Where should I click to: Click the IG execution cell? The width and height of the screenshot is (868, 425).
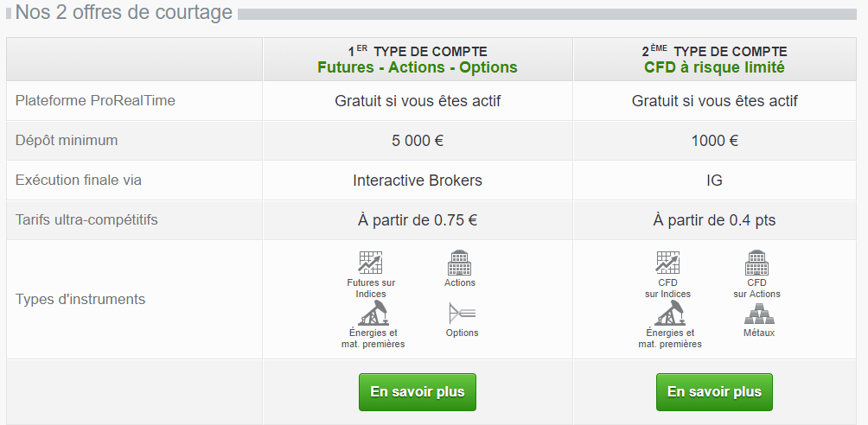tap(714, 181)
